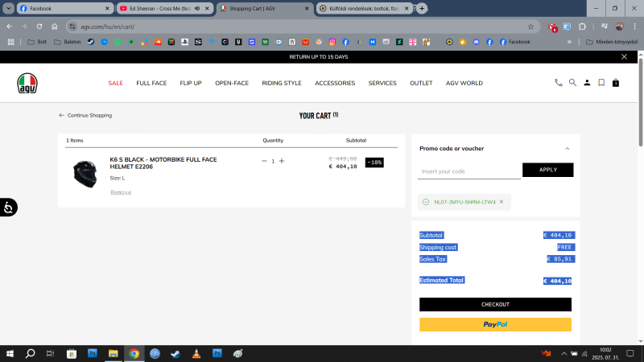
Task: Switch to the Facebook browser tab
Action: pos(65,8)
